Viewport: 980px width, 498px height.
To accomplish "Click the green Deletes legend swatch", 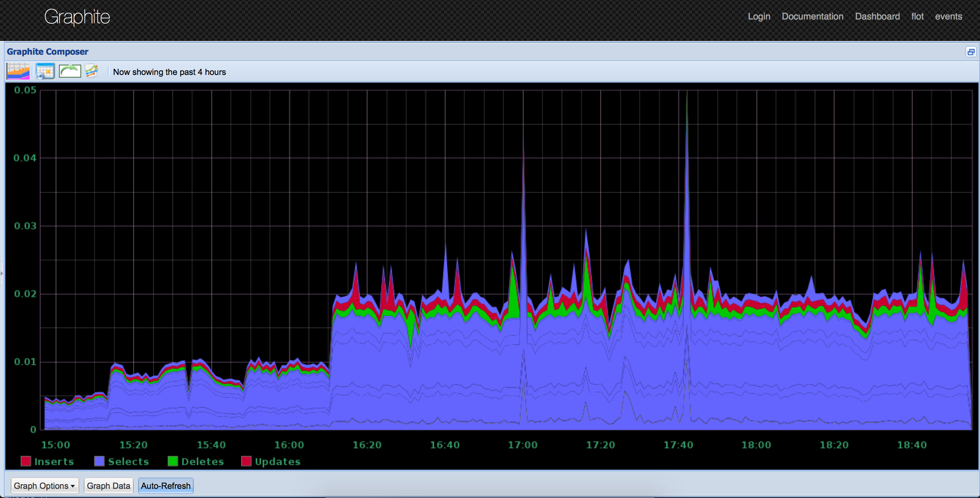I will [x=173, y=461].
